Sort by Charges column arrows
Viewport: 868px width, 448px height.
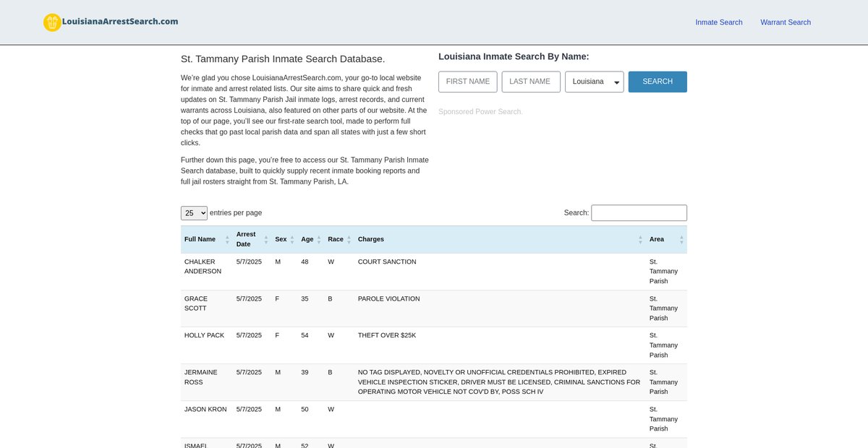pos(640,239)
